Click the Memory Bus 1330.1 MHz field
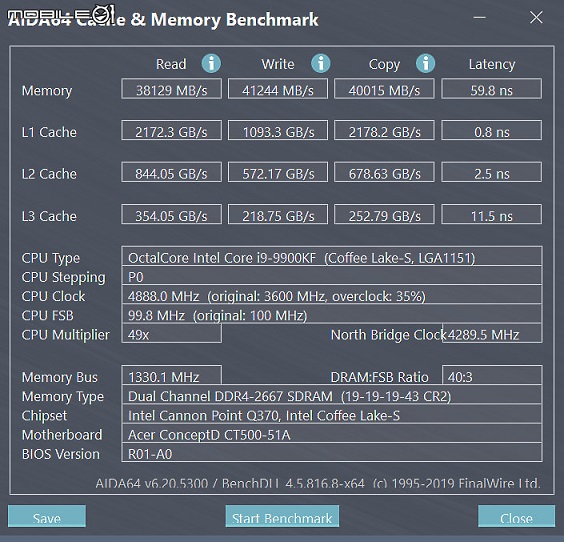Image resolution: width=564 pixels, height=542 pixels. tap(172, 375)
